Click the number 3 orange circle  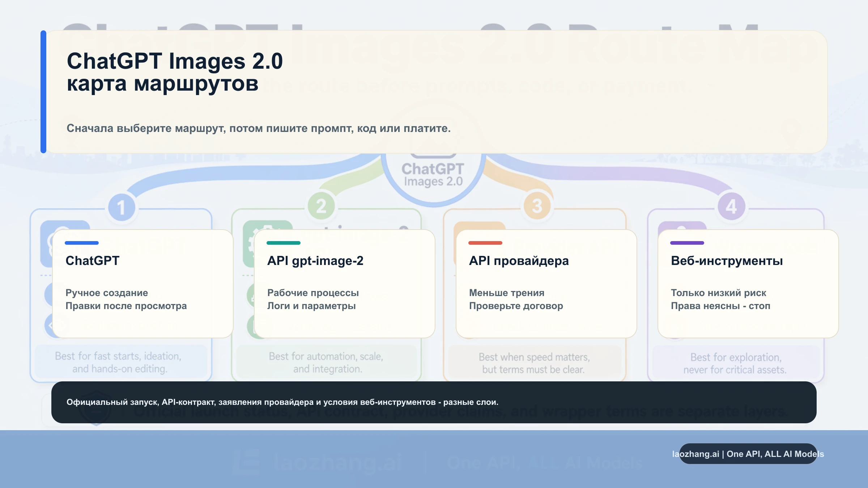537,206
